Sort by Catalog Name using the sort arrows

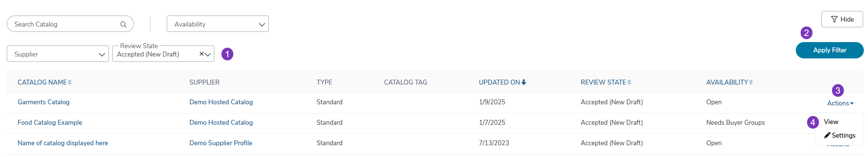pos(70,82)
